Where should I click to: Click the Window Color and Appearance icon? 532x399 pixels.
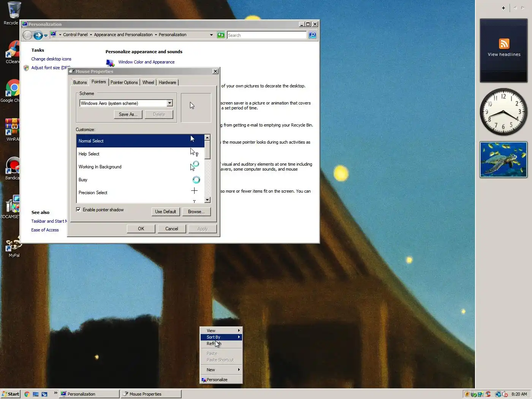pos(110,63)
